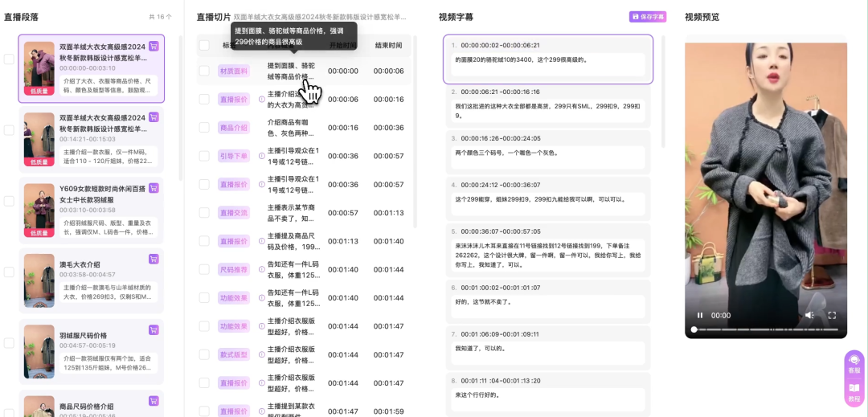This screenshot has width=868, height=417.
Task: Click info icon in 直播报价 row starting 00:00:06
Action: 262,100
